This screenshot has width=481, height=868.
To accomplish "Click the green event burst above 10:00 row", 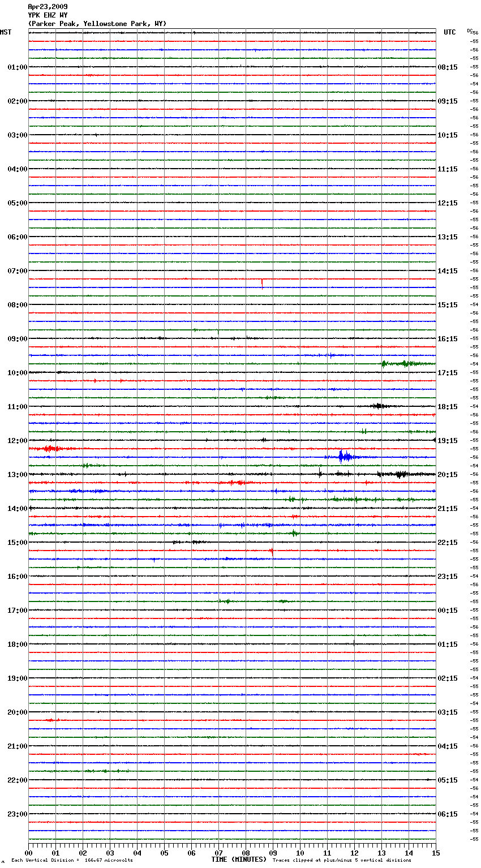I will 407,364.
